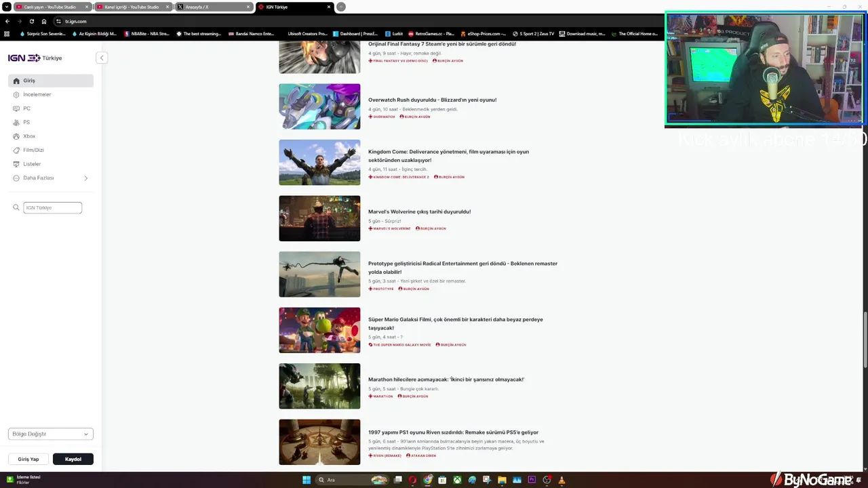Open the Prototype geliştiricisi Radical Entertainment headline
This screenshot has width=868, height=488.
point(462,268)
